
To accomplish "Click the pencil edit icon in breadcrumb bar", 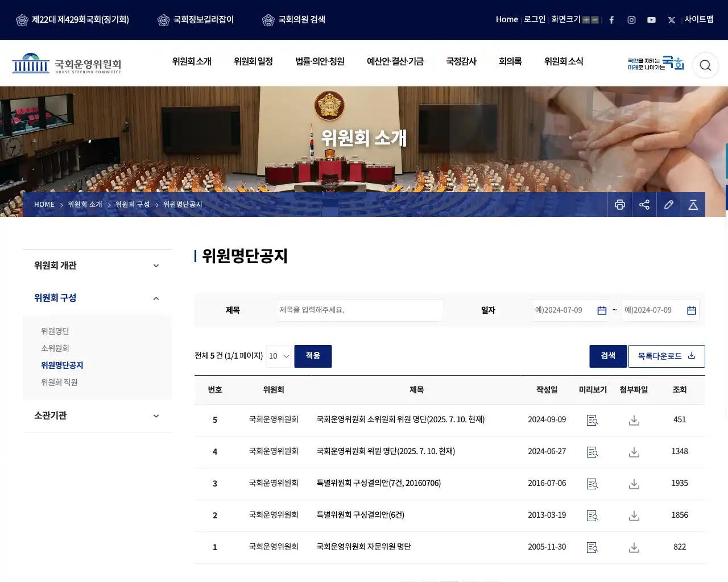I will tap(669, 205).
